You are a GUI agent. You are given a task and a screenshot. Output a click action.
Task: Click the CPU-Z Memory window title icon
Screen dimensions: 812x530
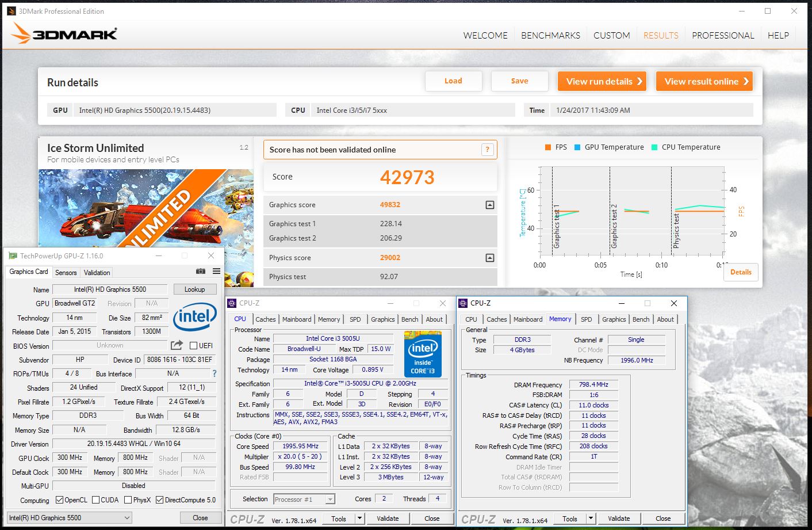[463, 303]
